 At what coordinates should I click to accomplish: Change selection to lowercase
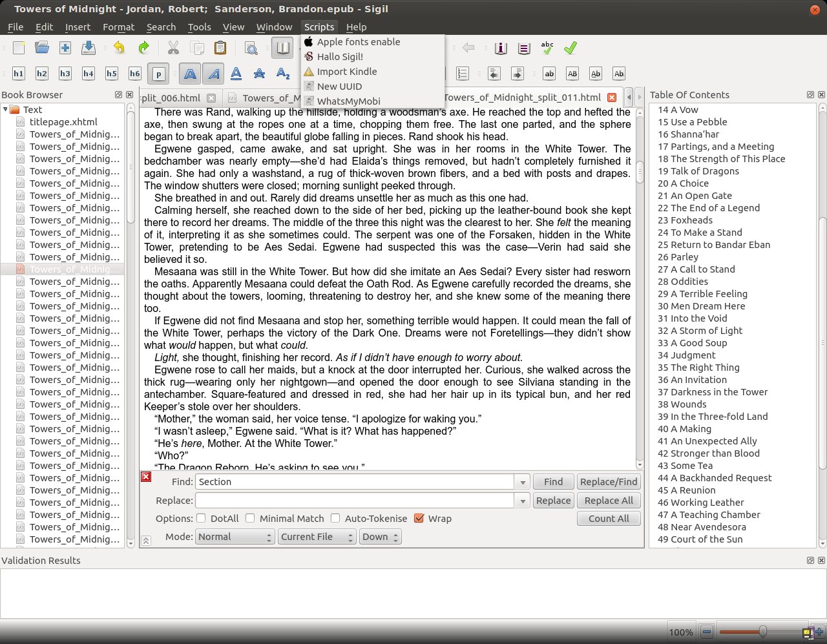tap(549, 74)
